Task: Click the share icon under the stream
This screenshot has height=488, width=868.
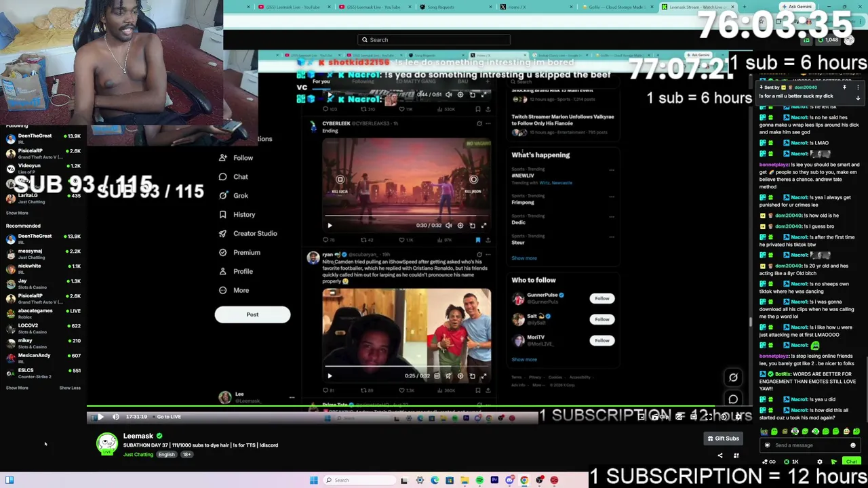Action: click(x=720, y=455)
